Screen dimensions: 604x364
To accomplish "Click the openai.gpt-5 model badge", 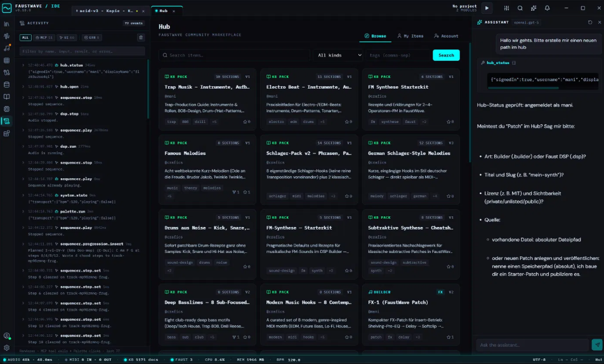I will 526,22.
